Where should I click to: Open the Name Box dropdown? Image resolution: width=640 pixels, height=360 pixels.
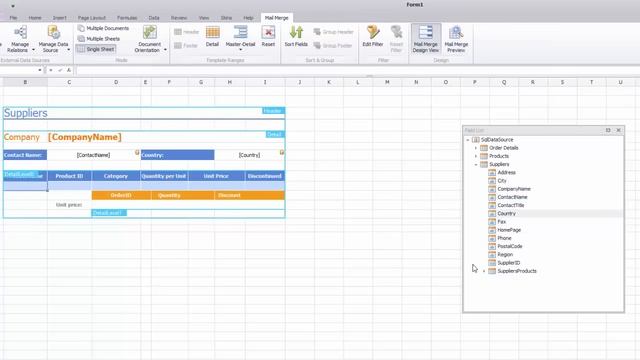pos(40,70)
